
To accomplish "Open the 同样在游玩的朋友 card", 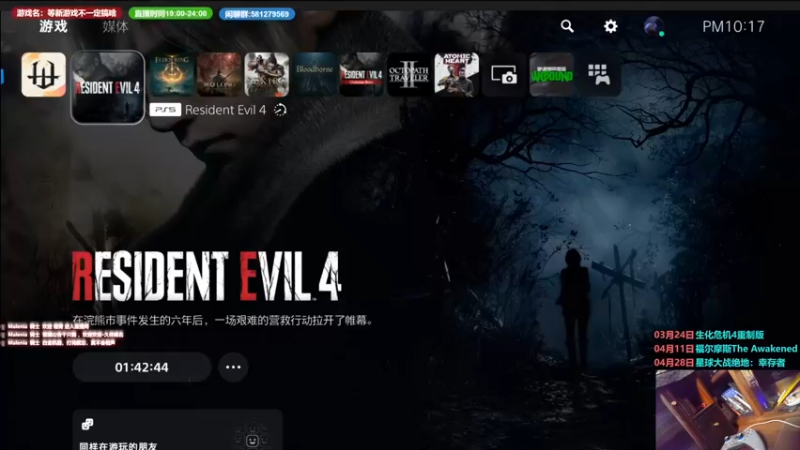I will pos(177,430).
